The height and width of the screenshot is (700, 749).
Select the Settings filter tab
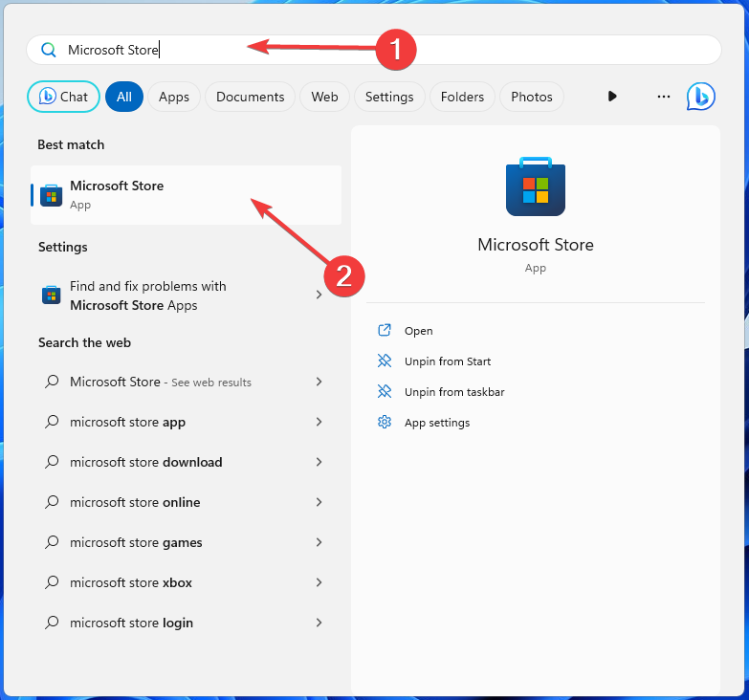click(389, 97)
